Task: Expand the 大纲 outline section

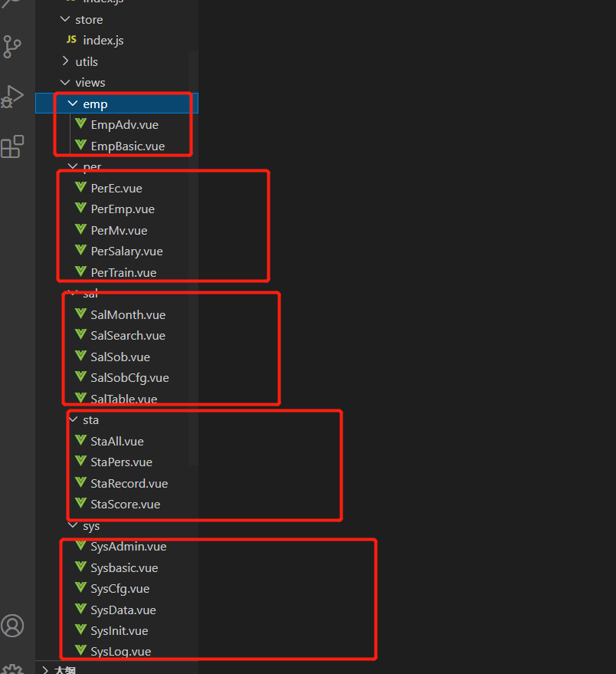Action: click(45, 669)
